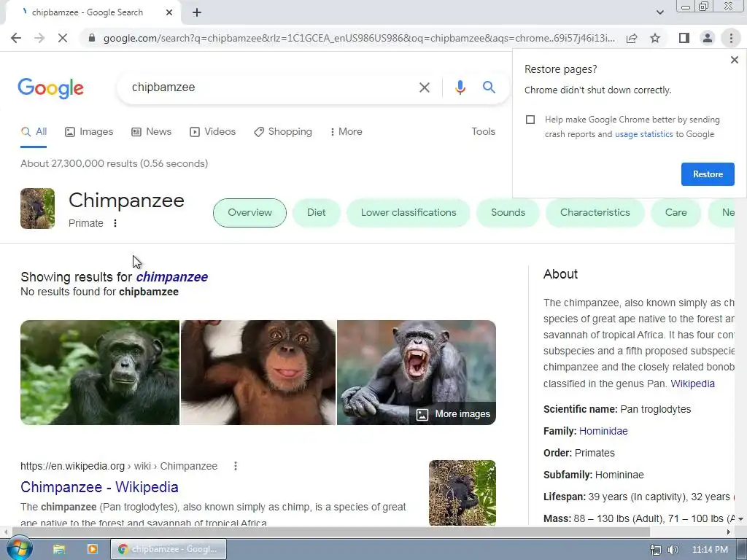Open the chimp sitting in foliage image
This screenshot has height=560, width=747.
point(99,373)
